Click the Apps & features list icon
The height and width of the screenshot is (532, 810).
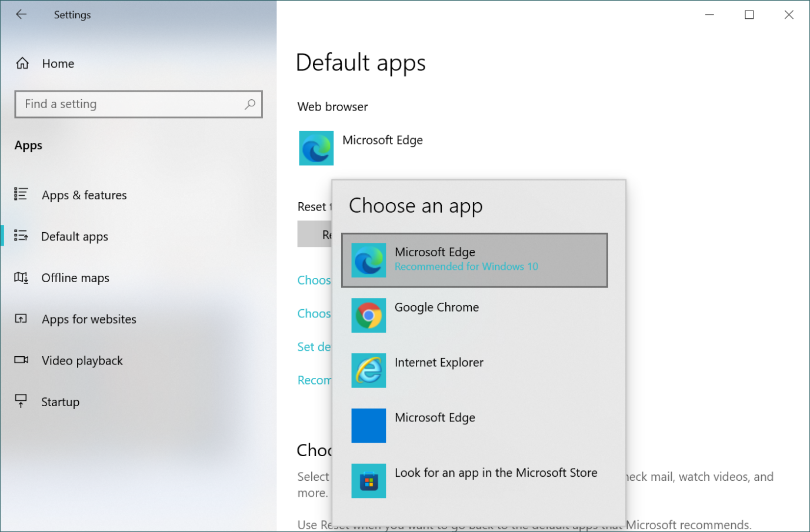(21, 194)
